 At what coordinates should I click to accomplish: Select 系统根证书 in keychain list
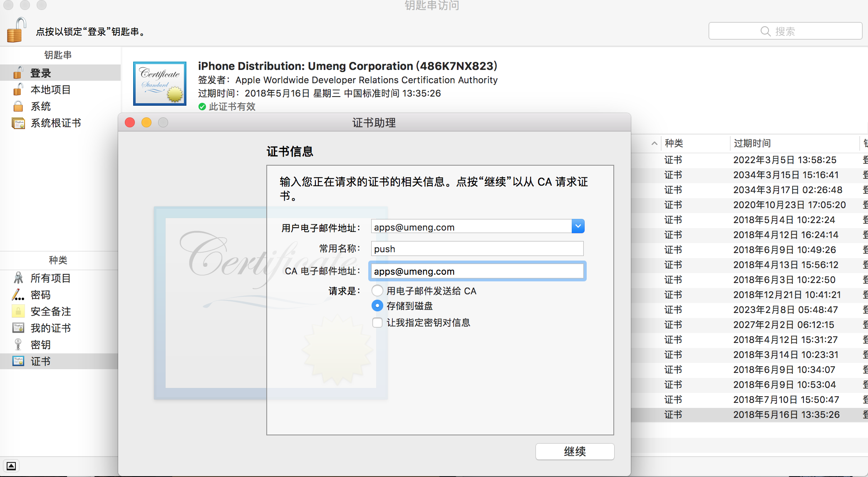click(56, 123)
